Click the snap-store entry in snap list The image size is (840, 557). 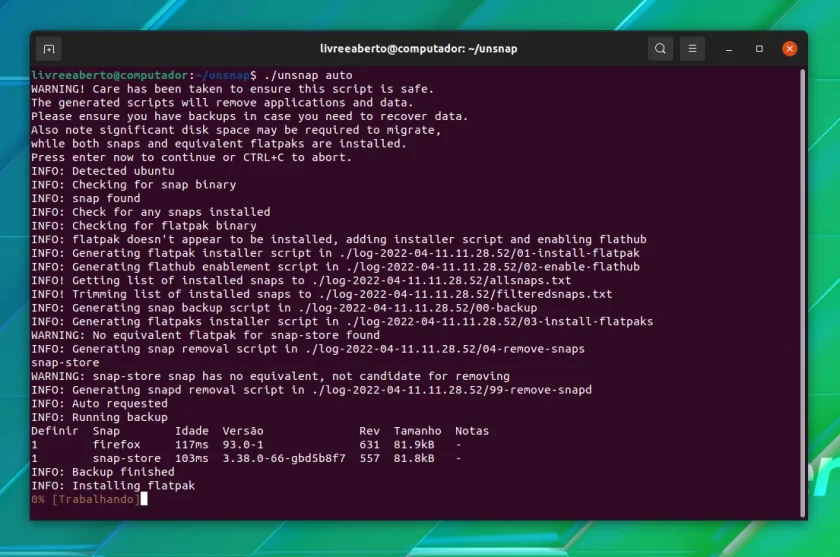click(x=126, y=458)
